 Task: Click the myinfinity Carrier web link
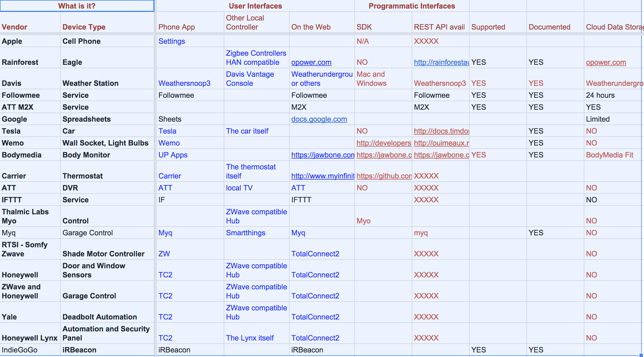click(x=322, y=176)
